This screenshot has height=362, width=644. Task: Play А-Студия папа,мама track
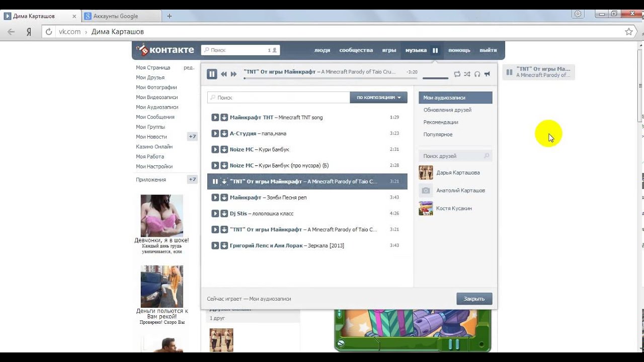coord(215,133)
